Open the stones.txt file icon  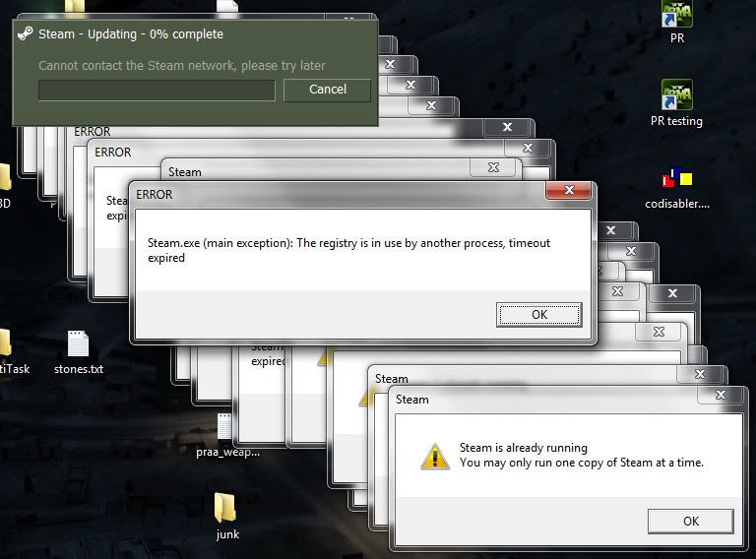coord(78,343)
